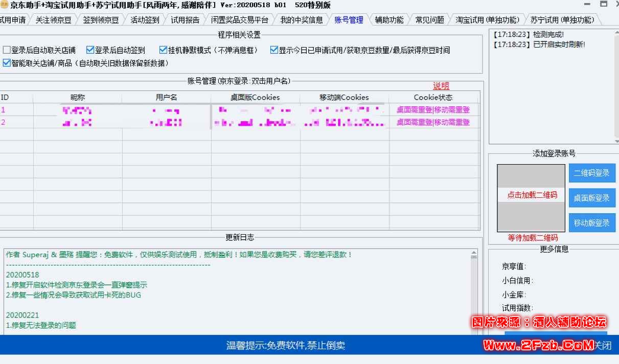Open the 签到领京豆 tab
Image resolution: width=619 pixels, height=364 pixels.
[101, 20]
